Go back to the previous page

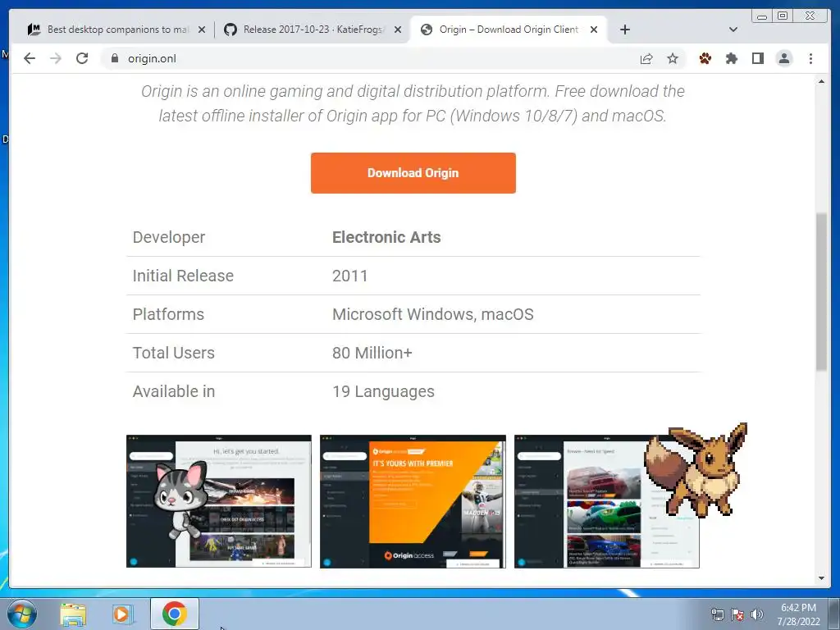30,58
